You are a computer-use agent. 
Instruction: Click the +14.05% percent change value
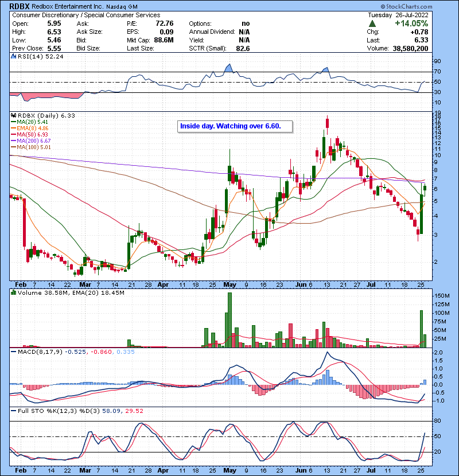pos(411,24)
